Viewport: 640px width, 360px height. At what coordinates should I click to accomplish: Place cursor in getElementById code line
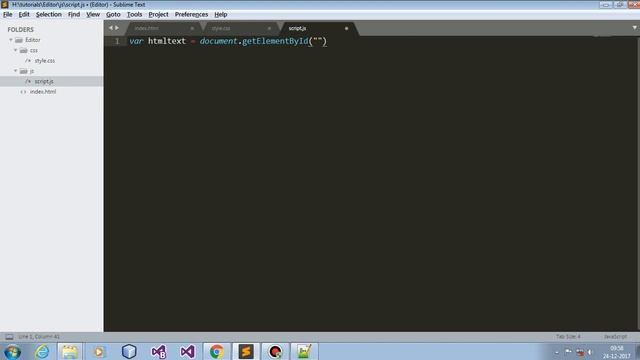pos(228,41)
